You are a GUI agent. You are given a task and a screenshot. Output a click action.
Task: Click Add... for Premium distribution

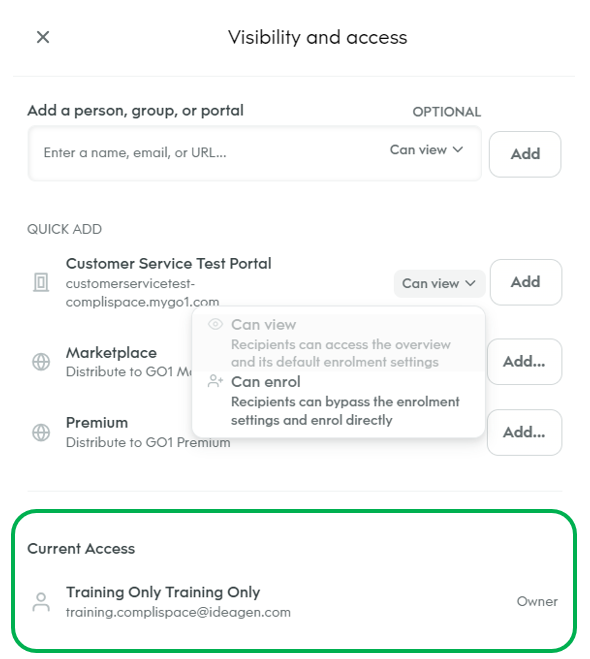[x=524, y=432]
